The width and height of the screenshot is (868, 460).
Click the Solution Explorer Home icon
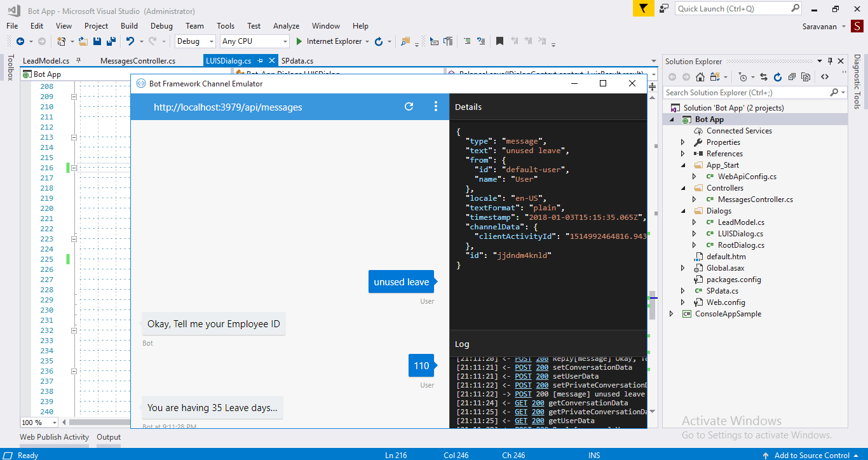tap(700, 77)
